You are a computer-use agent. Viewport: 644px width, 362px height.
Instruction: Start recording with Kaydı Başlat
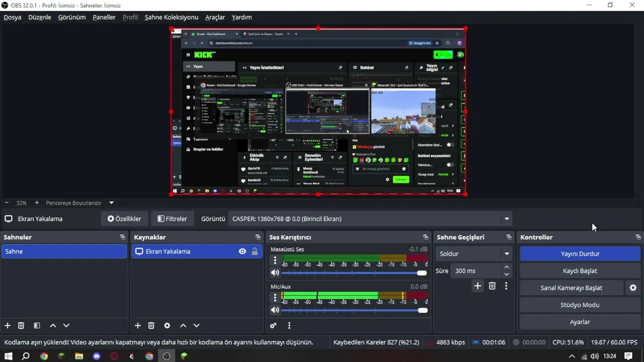[x=580, y=271]
